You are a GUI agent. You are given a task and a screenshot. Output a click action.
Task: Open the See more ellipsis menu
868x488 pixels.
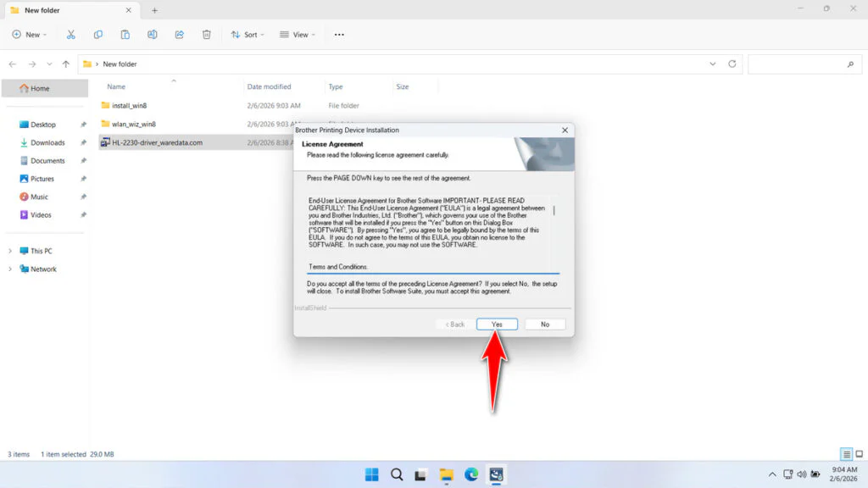point(339,35)
